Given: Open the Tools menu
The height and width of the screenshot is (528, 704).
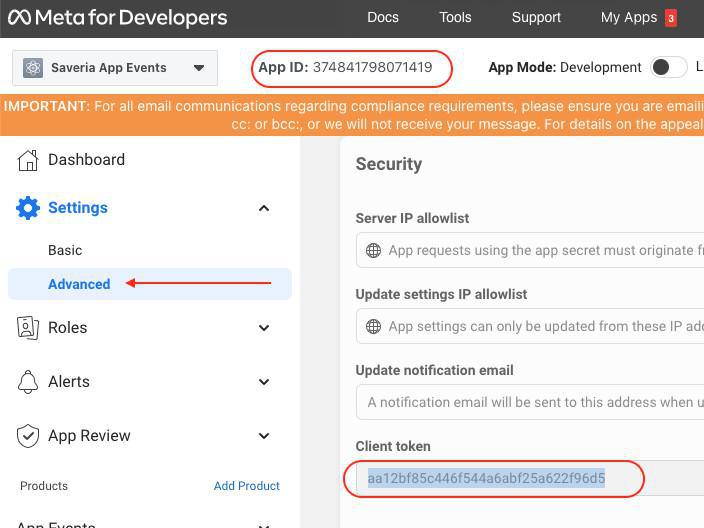Looking at the screenshot, I should click(x=455, y=18).
